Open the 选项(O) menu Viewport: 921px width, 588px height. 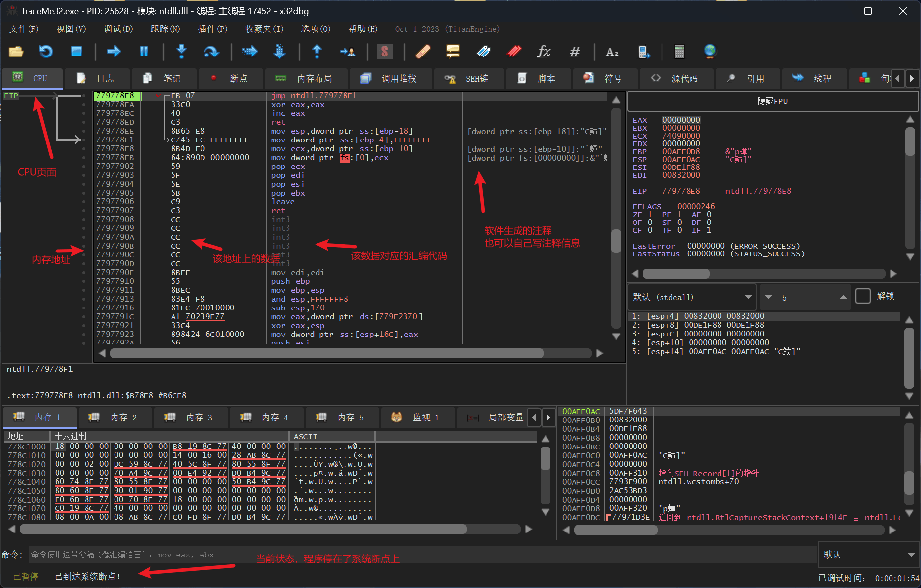[x=316, y=29]
